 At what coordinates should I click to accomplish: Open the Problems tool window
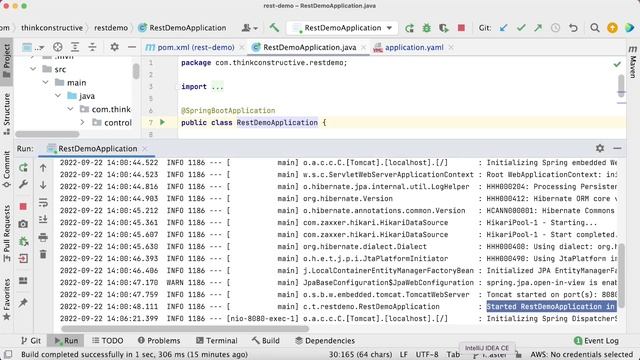click(x=159, y=340)
